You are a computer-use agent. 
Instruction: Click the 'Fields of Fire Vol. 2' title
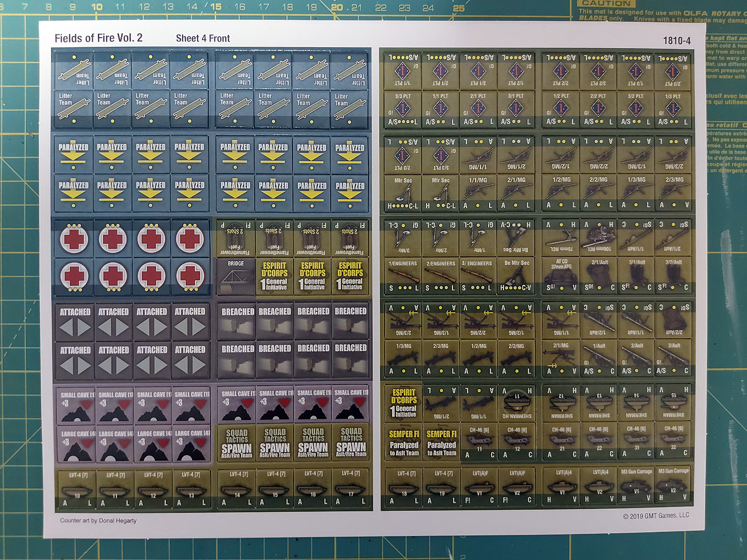click(x=99, y=38)
